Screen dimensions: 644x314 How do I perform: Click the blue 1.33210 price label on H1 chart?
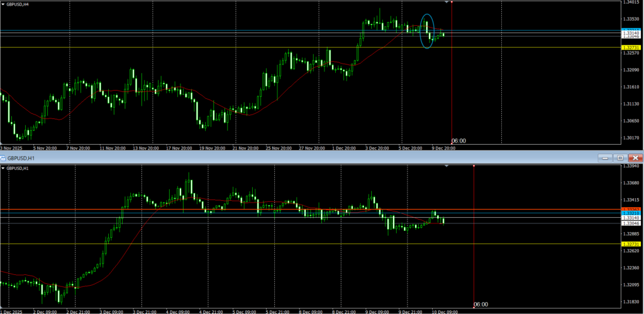631,213
